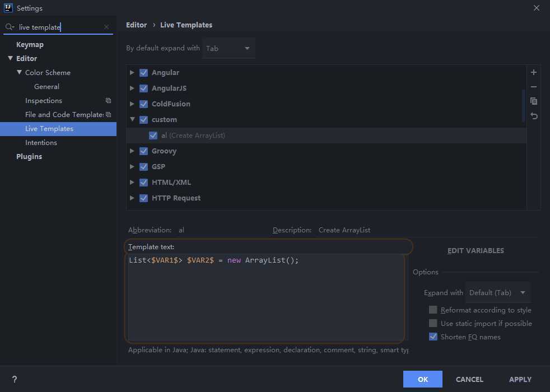550x392 pixels.
Task: Collapse the custom template group
Action: (132, 119)
